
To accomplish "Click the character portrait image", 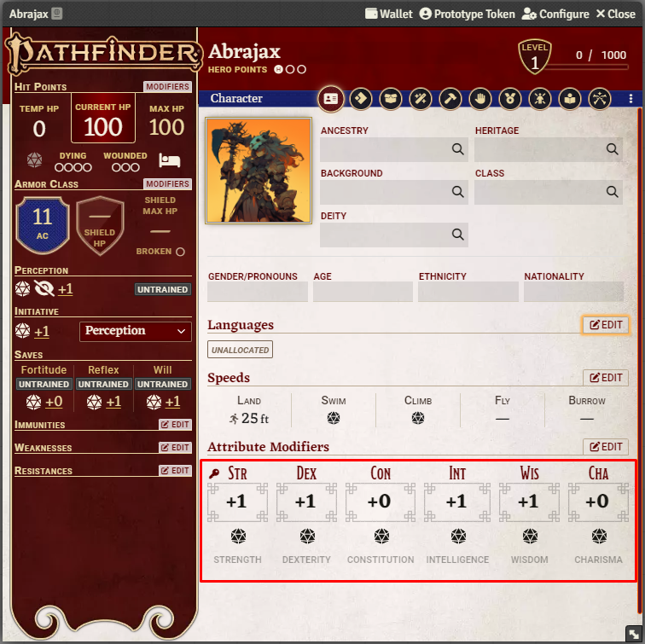I will click(x=259, y=171).
